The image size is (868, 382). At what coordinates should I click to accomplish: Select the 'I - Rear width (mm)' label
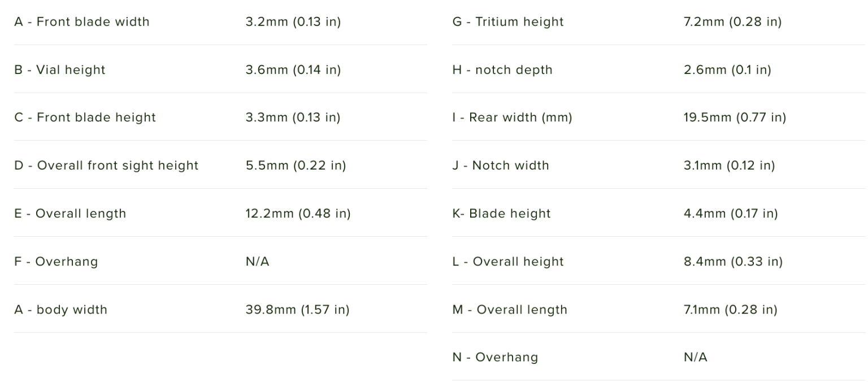tap(512, 118)
